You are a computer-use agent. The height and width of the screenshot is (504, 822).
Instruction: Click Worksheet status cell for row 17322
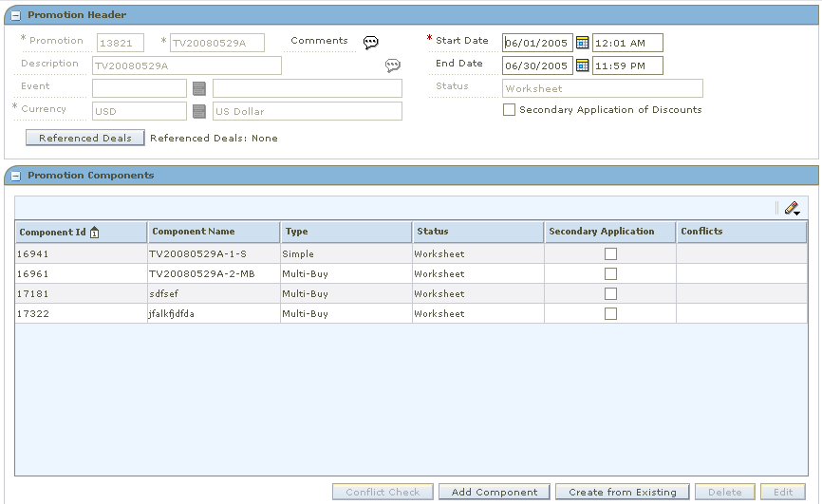[x=478, y=313]
